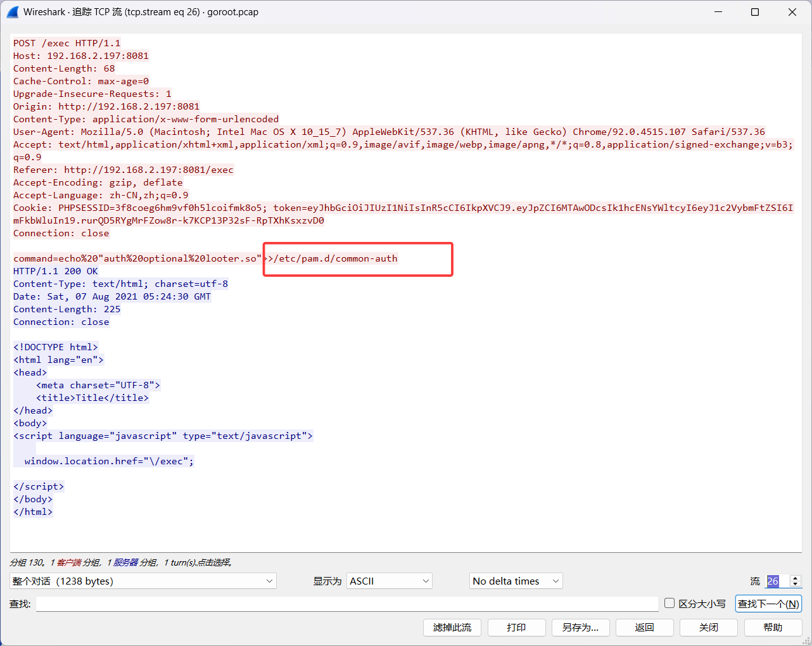The width and height of the screenshot is (812, 646).
Task: Maximize the Wireshark stream window
Action: (x=755, y=12)
